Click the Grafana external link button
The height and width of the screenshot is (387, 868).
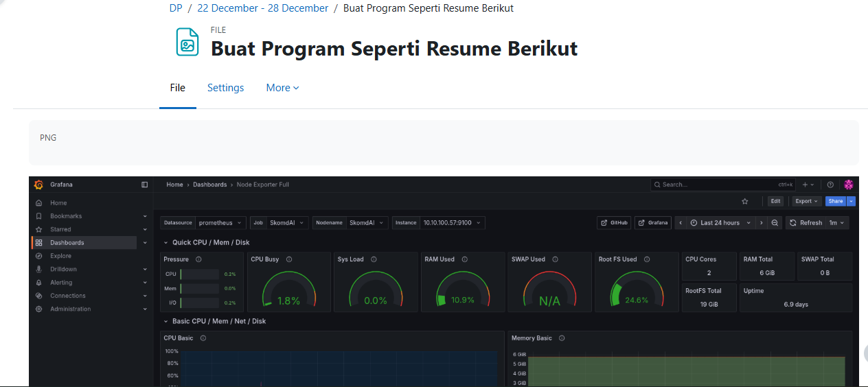coord(653,223)
